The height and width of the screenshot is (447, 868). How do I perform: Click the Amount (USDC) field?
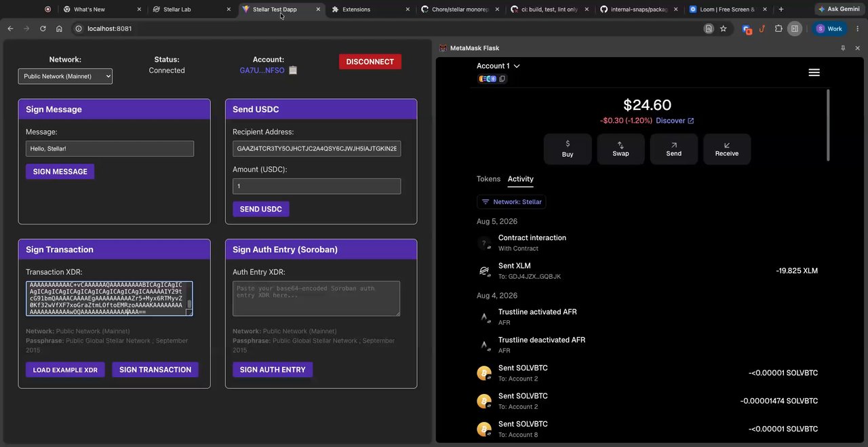point(317,186)
